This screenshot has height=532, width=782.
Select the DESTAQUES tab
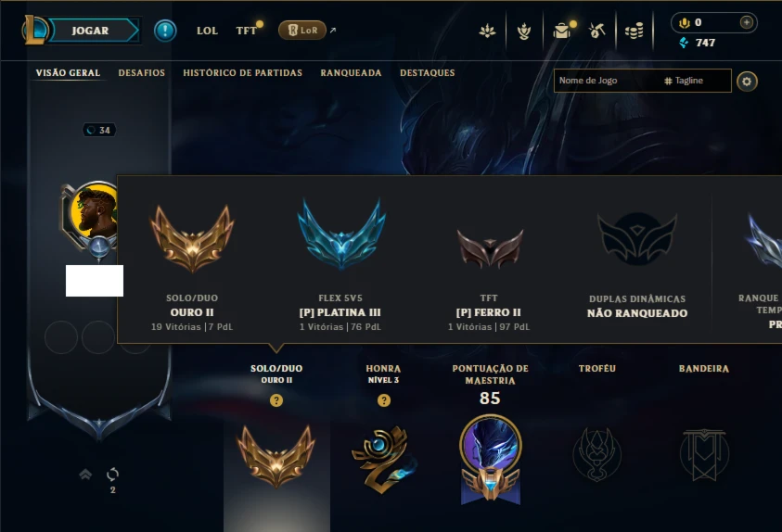click(x=428, y=72)
